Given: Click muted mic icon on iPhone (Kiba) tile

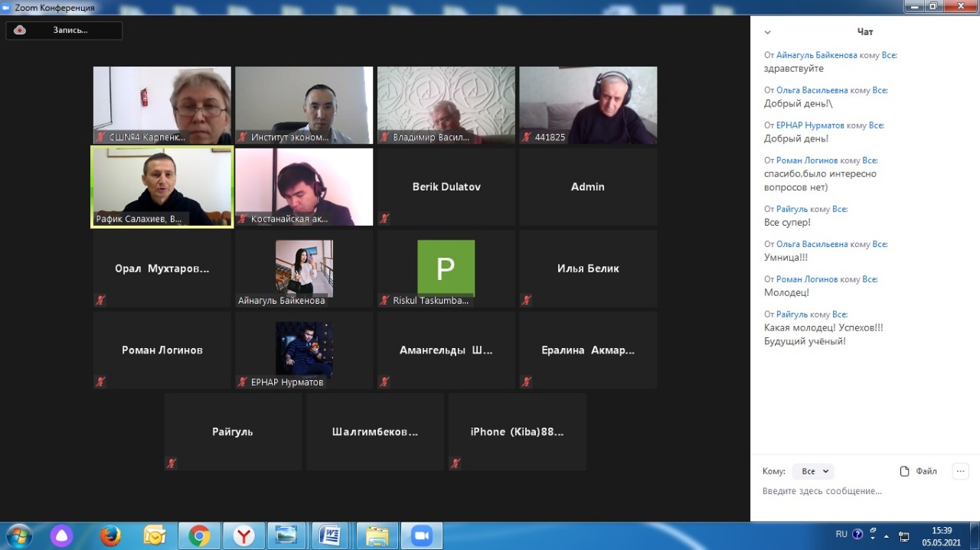Looking at the screenshot, I should coord(456,463).
